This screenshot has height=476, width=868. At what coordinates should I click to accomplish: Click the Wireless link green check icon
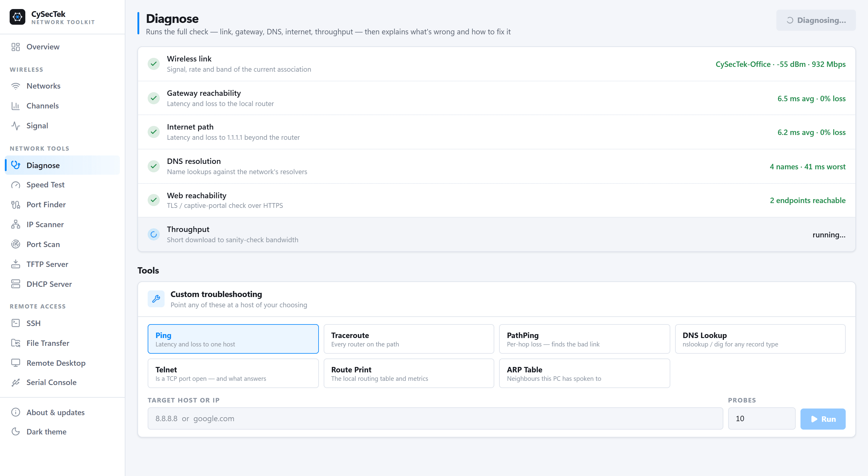[154, 64]
